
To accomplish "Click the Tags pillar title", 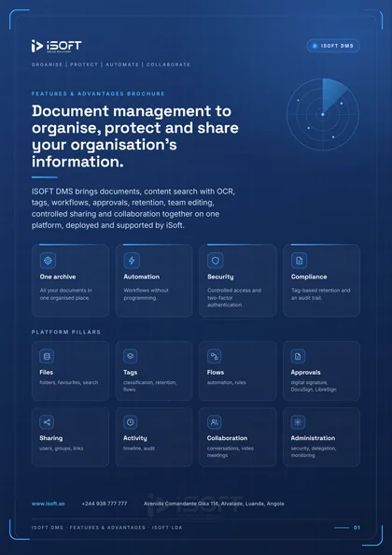I will coord(130,373).
